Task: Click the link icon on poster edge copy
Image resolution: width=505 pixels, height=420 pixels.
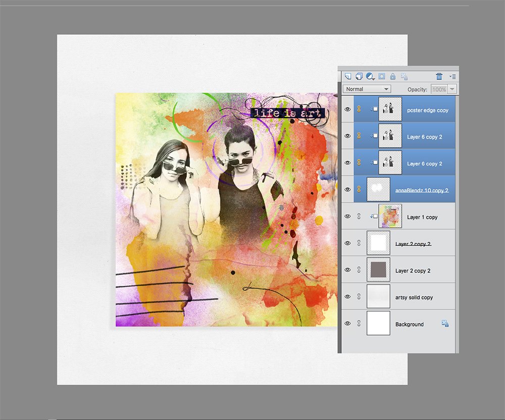Action: [x=359, y=109]
